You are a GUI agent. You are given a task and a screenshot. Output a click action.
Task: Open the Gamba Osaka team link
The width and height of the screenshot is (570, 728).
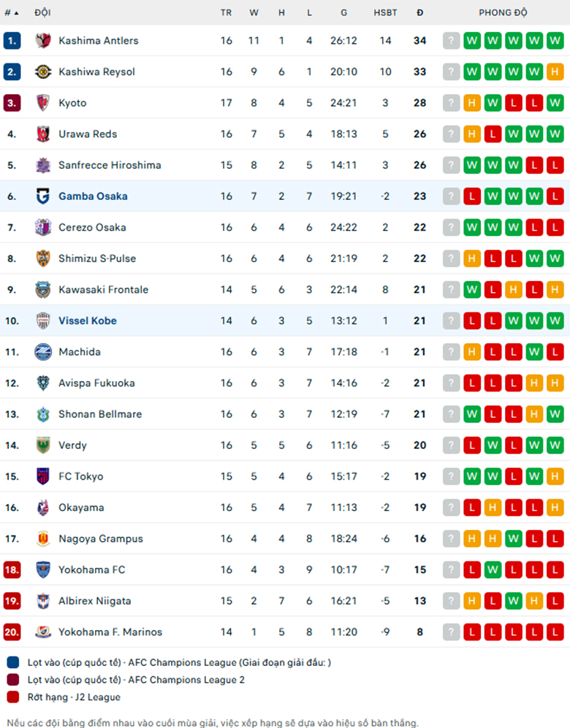click(x=93, y=196)
